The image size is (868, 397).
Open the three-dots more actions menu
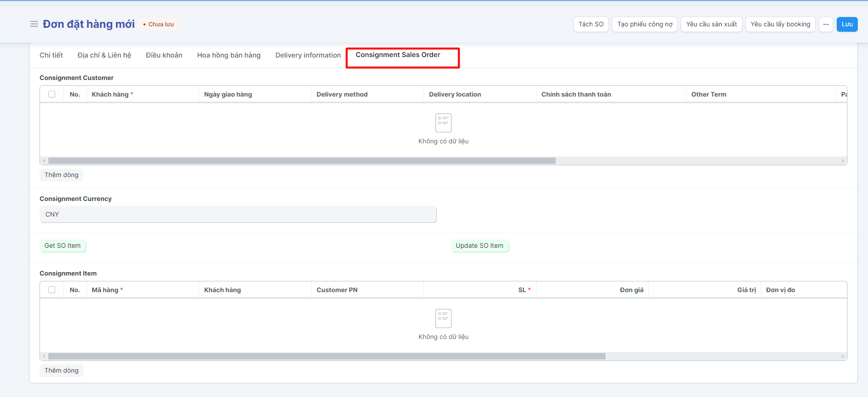pyautogui.click(x=826, y=24)
